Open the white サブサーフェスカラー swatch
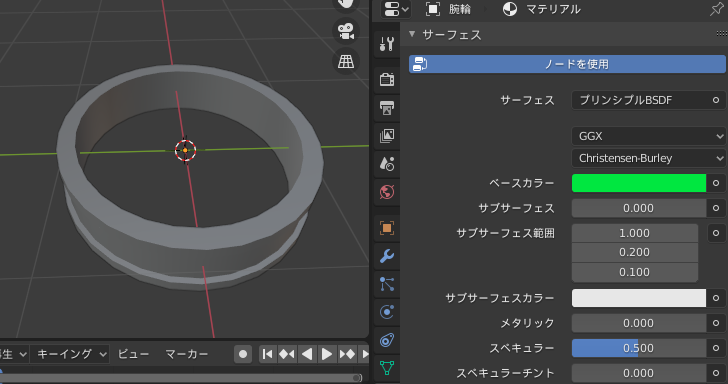Screen dimensions: 728x384 (639, 298)
